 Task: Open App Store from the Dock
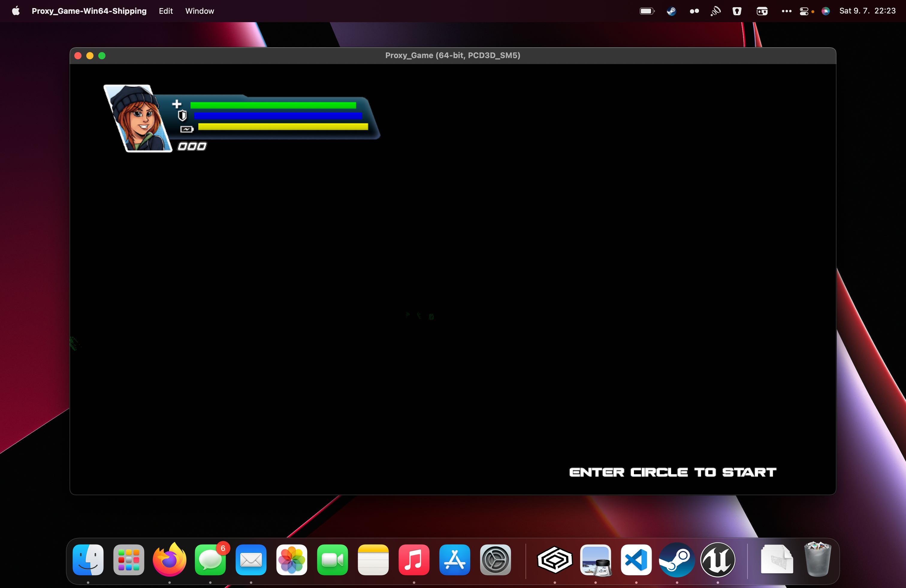pyautogui.click(x=454, y=560)
